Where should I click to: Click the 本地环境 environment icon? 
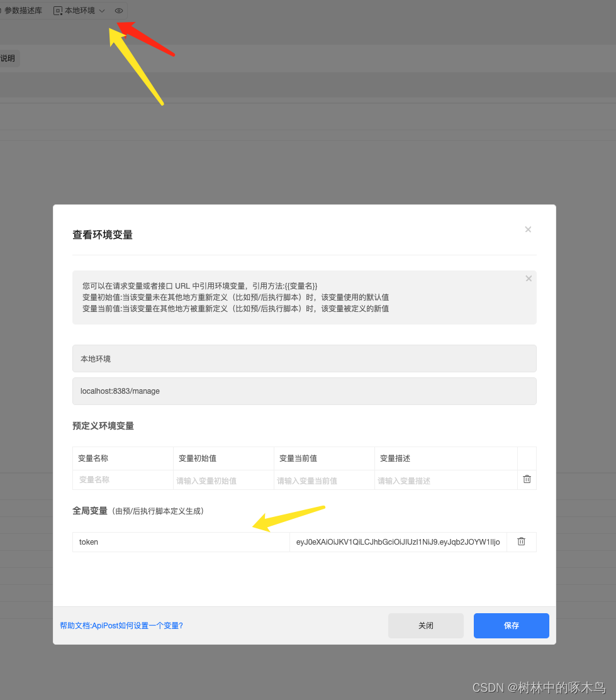tap(58, 10)
